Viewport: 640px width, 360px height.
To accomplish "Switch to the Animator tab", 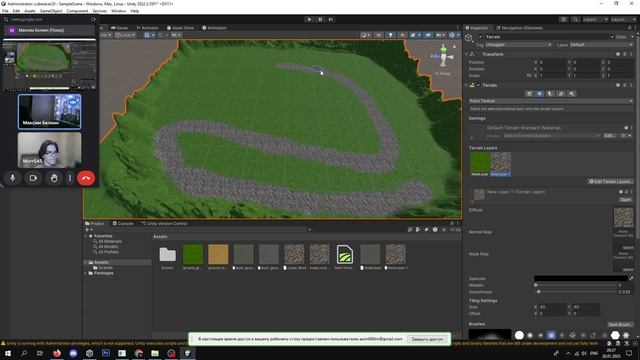I will point(147,28).
